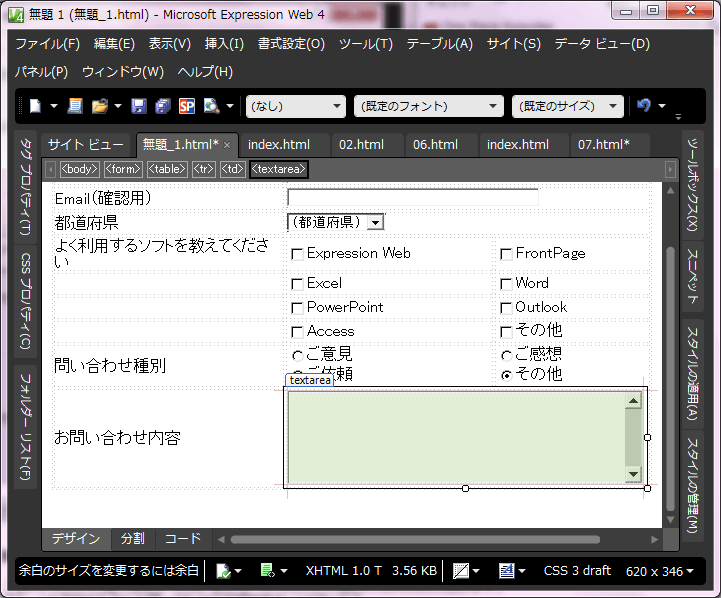Open the テーブル(A) menu

click(440, 44)
